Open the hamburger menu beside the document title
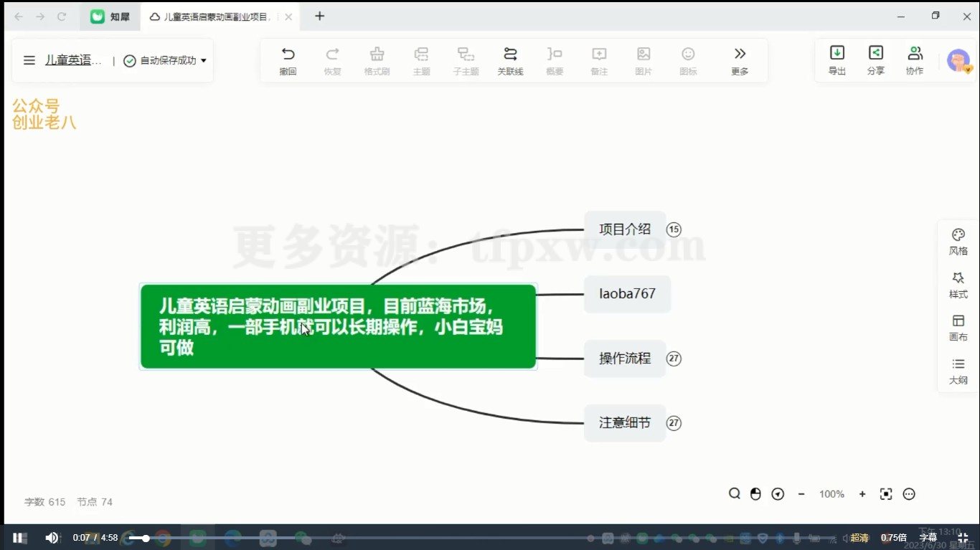 click(29, 60)
